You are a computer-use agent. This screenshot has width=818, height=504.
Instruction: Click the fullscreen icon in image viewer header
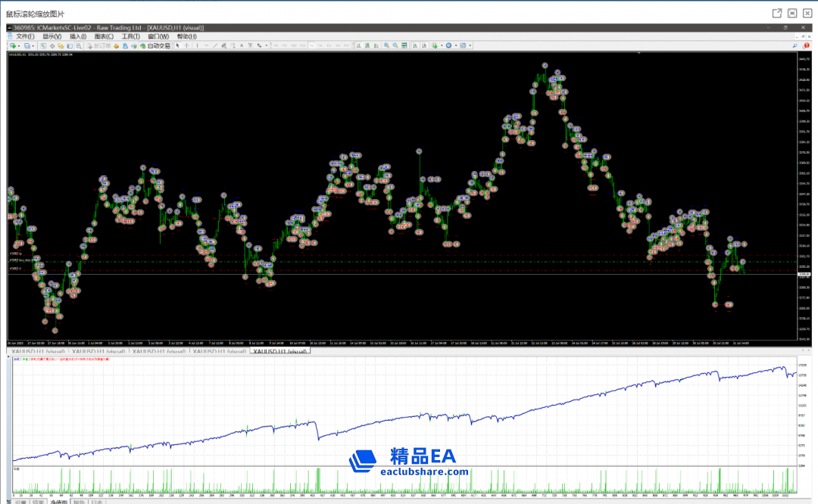coord(791,13)
